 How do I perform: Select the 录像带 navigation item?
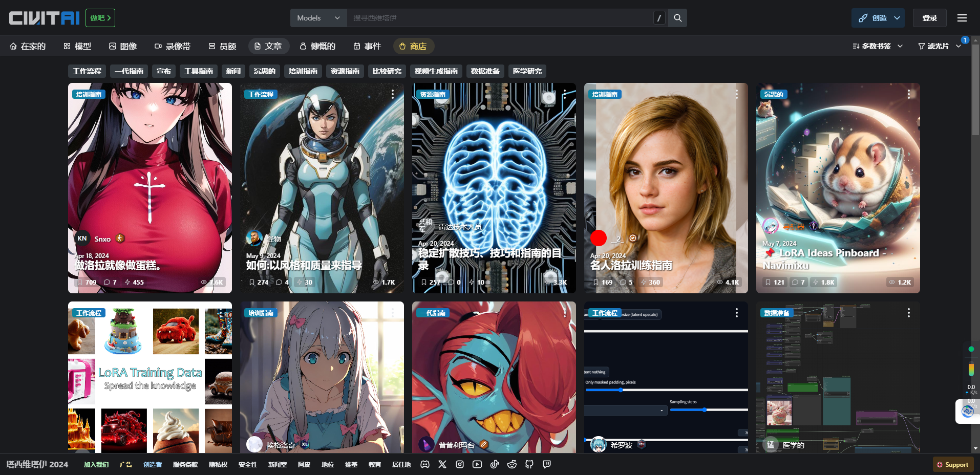(173, 46)
